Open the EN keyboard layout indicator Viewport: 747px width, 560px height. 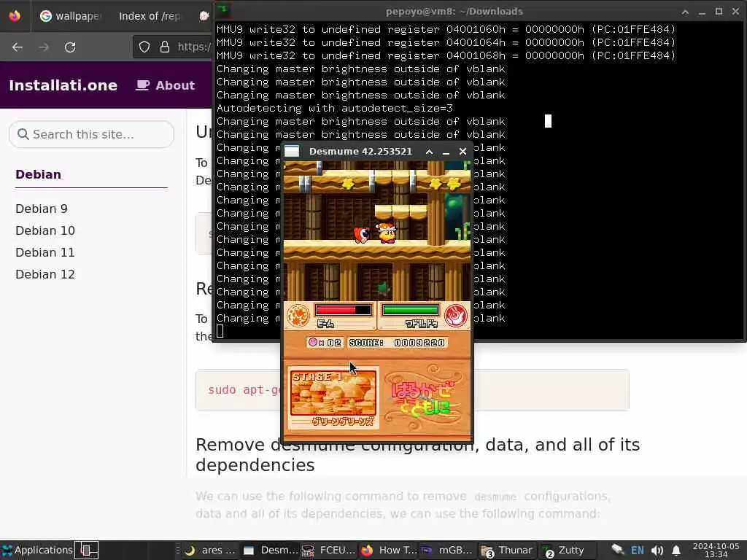(x=638, y=550)
